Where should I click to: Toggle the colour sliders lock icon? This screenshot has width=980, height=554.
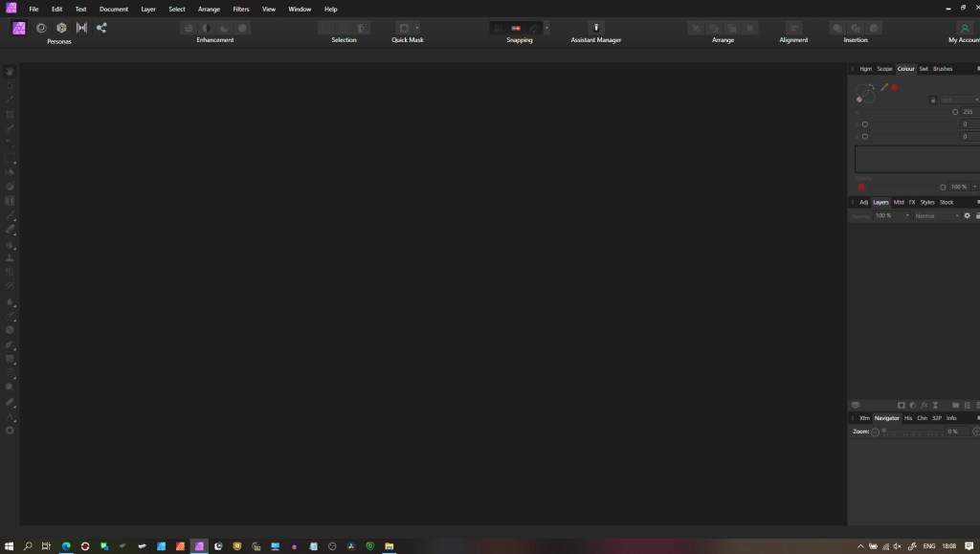(x=932, y=100)
